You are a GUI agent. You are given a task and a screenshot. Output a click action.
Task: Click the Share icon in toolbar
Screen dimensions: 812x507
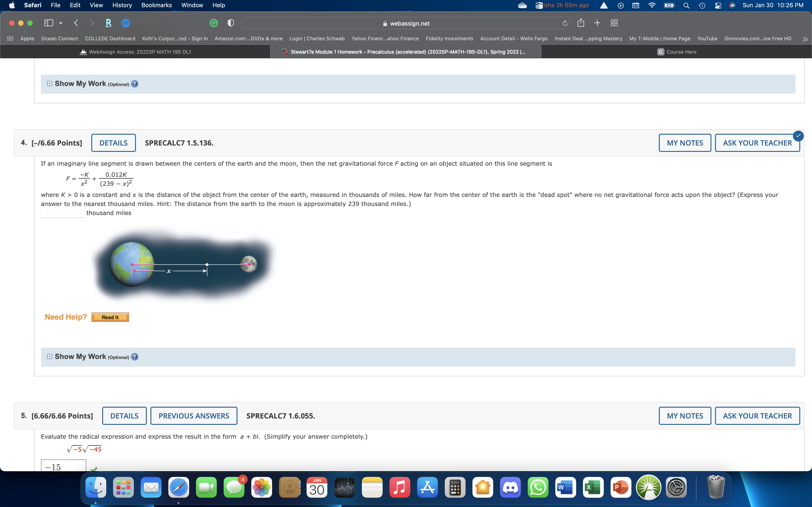(x=581, y=23)
